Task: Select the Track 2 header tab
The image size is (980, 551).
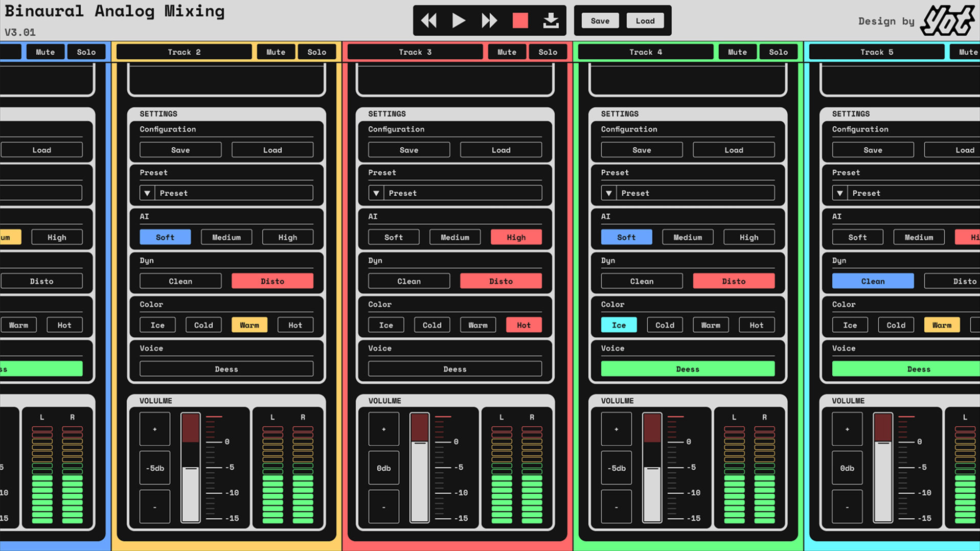Action: coord(184,52)
